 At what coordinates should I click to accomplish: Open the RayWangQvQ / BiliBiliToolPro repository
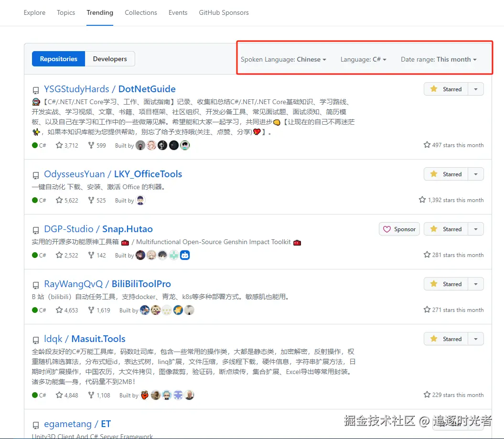coord(107,284)
